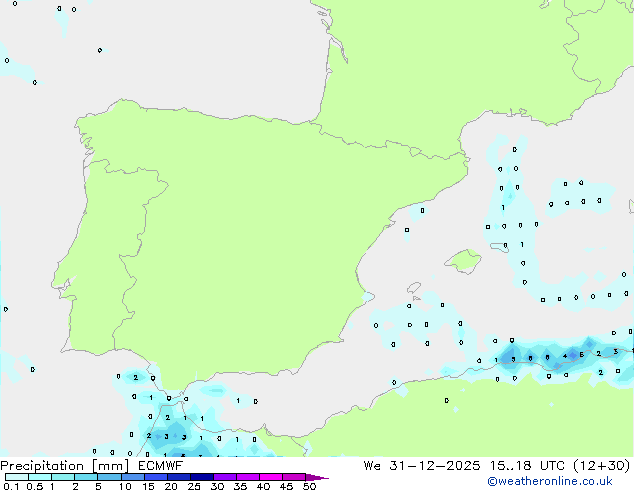Viewport: 634px width, 490px height.
Task: Click the 'We' weekday abbreviation in caption
Action: click(x=372, y=466)
